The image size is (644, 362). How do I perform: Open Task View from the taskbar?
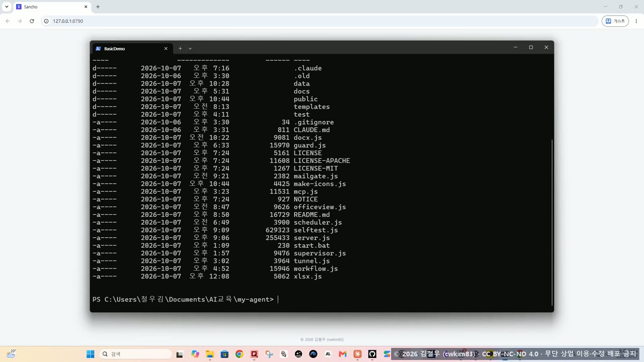point(180,354)
